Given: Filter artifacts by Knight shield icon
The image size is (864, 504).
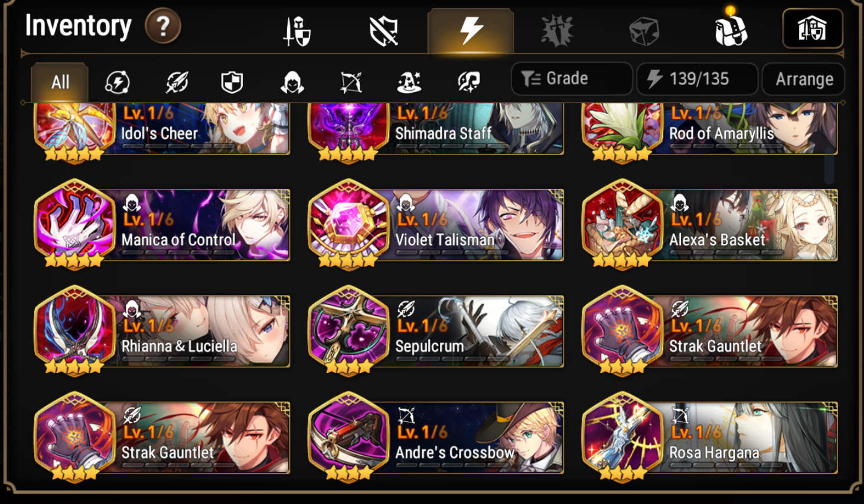Looking at the screenshot, I should 232,82.
